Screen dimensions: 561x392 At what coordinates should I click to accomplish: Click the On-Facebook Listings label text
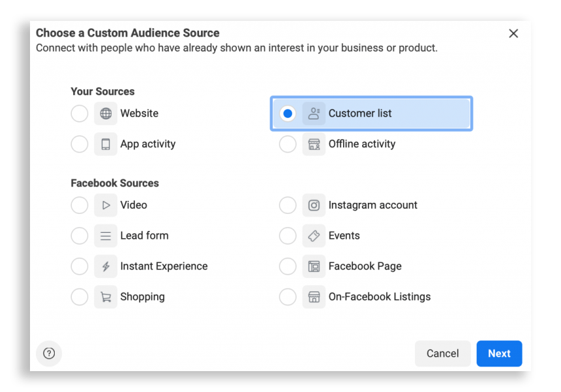click(x=380, y=297)
